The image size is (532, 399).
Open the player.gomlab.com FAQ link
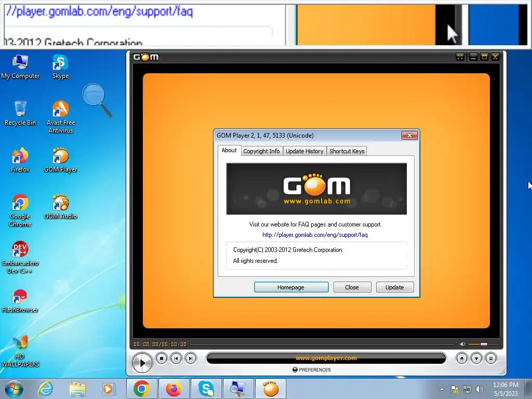[x=315, y=235]
